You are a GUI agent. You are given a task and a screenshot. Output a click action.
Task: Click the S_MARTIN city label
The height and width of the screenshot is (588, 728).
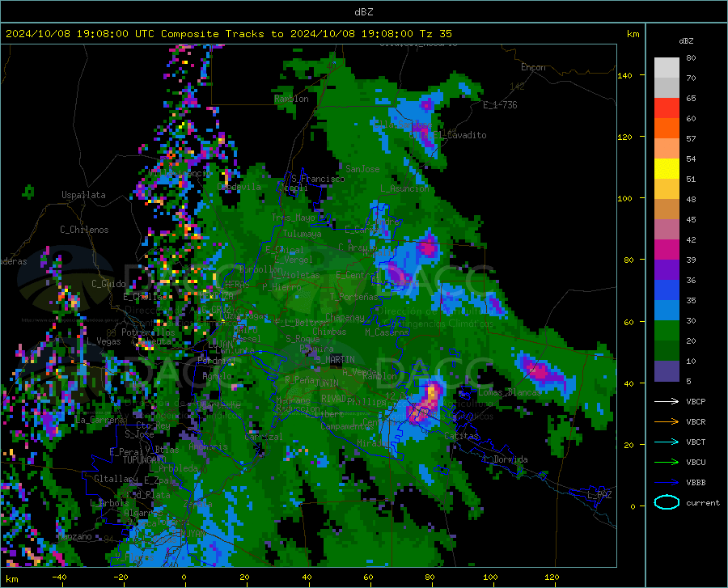(335, 360)
